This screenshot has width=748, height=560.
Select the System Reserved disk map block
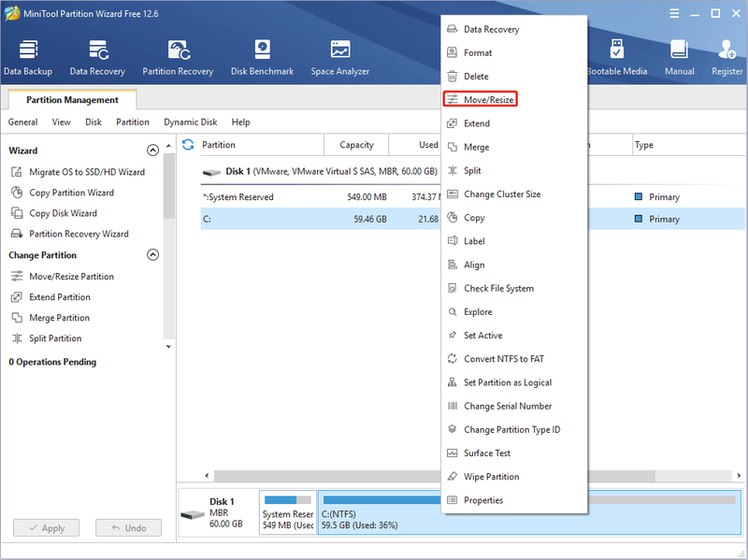pyautogui.click(x=288, y=512)
